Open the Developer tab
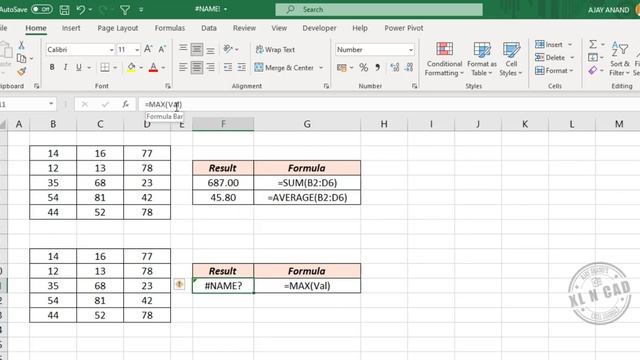The height and width of the screenshot is (360, 640). click(319, 28)
